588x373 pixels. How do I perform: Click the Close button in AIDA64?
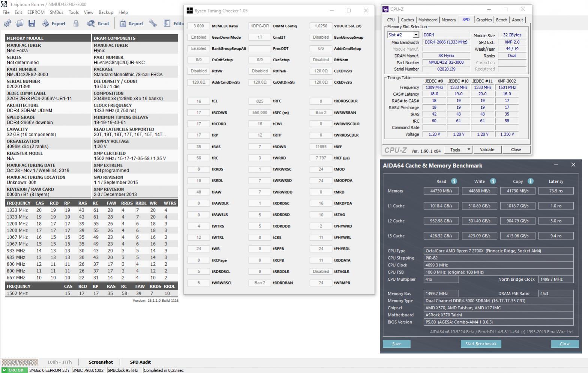[565, 344]
